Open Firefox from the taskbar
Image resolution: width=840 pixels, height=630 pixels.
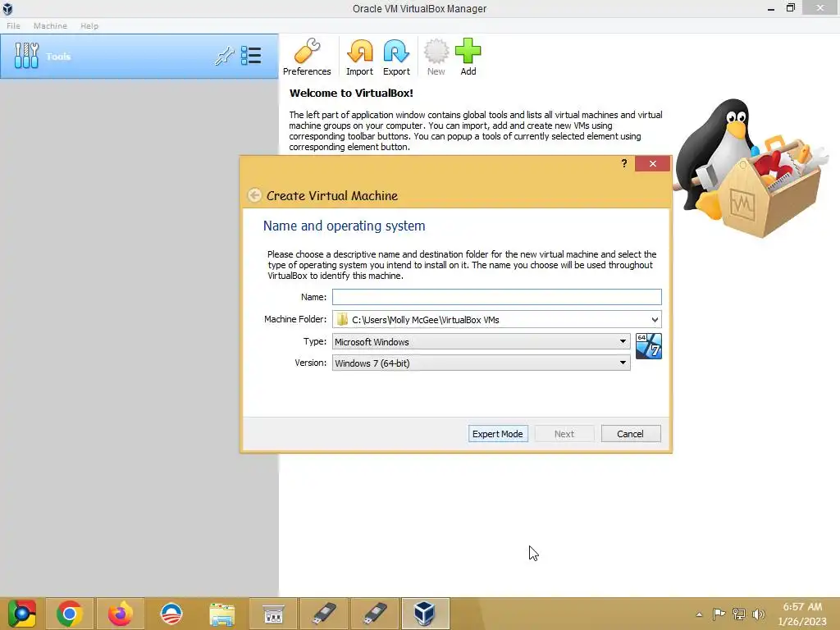click(120, 614)
